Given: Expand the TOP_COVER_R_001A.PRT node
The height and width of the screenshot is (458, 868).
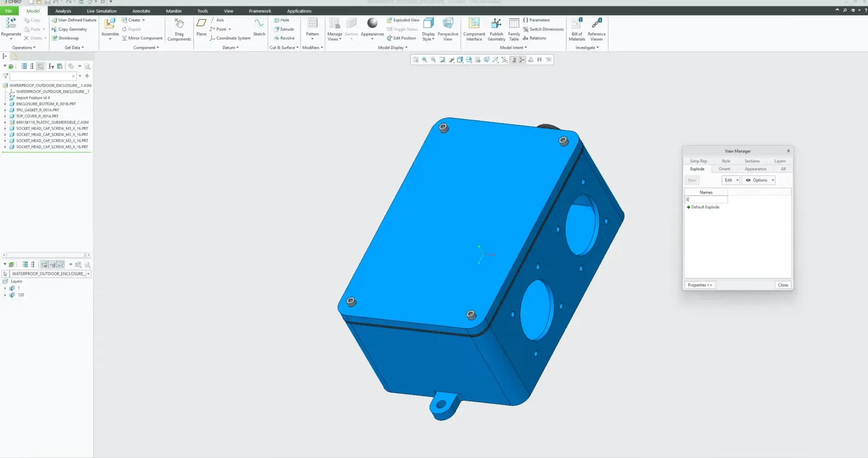Looking at the screenshot, I should pos(5,116).
